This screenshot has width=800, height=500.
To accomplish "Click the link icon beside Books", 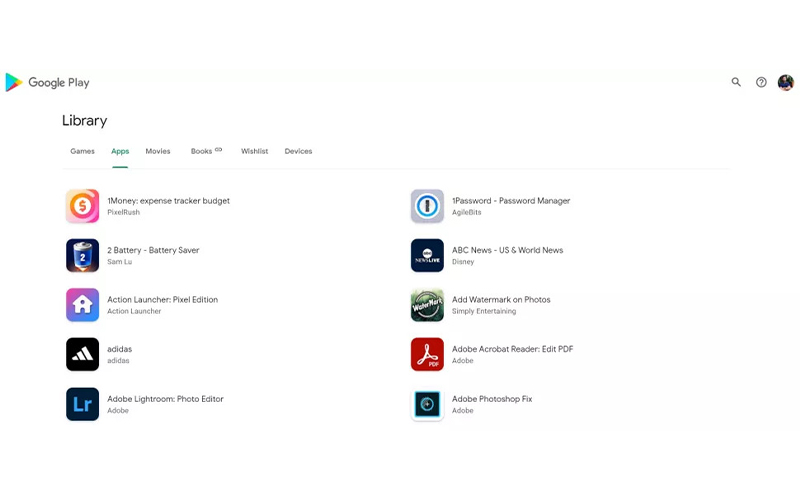I will pos(218,149).
